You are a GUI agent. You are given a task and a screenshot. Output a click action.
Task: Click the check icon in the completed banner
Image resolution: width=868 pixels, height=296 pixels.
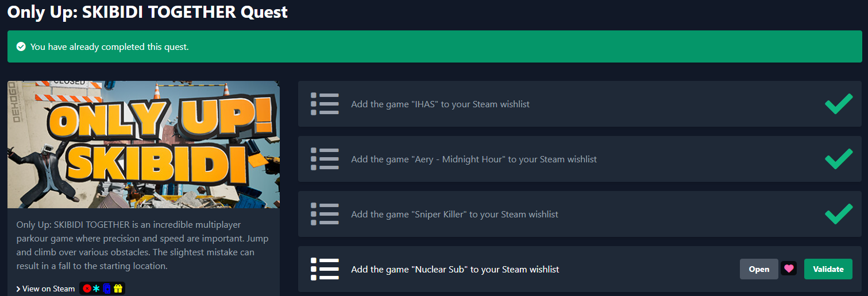point(21,46)
